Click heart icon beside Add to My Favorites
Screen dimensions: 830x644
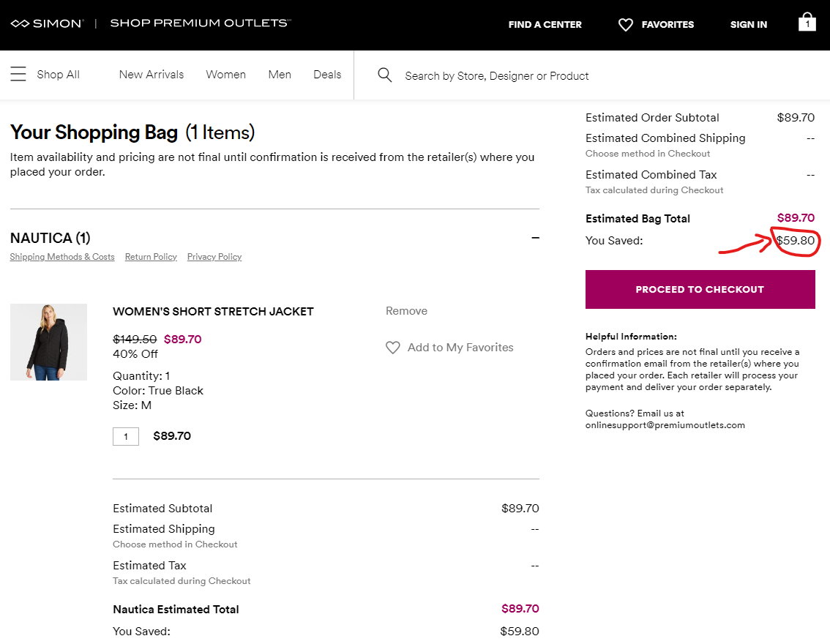(x=393, y=348)
